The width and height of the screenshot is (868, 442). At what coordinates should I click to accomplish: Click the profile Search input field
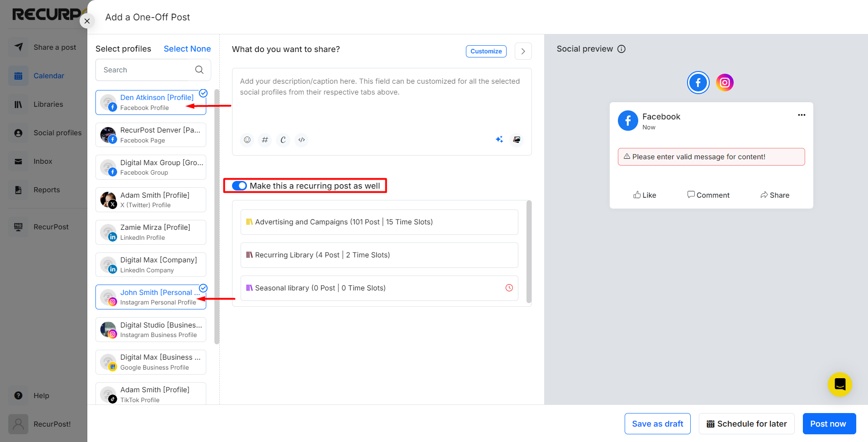[153, 70]
